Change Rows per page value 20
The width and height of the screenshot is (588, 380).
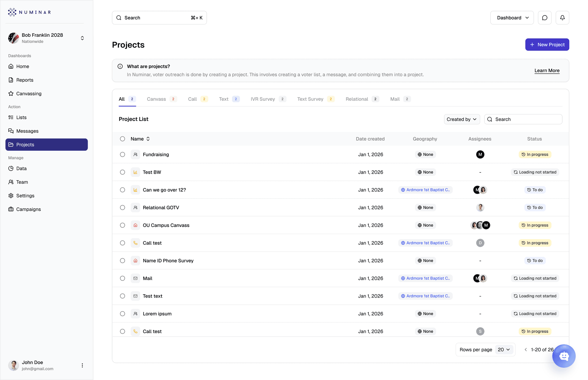click(504, 350)
